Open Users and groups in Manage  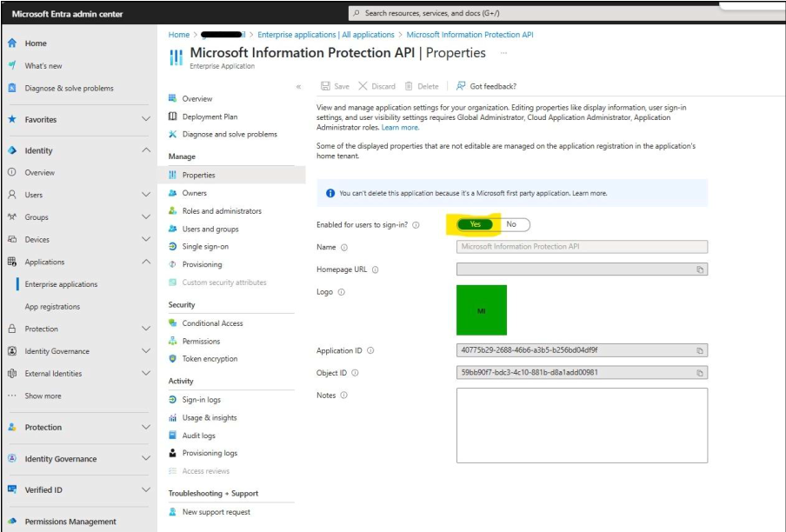(x=210, y=229)
